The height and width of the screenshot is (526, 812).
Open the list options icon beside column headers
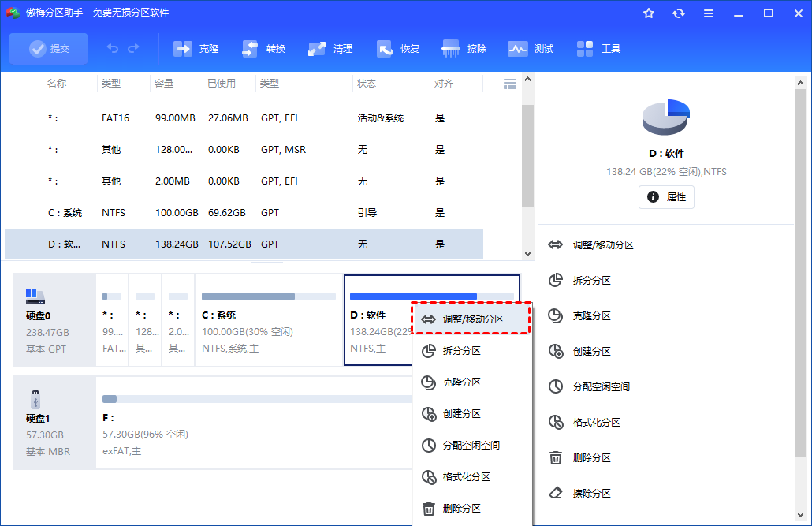pyautogui.click(x=510, y=83)
